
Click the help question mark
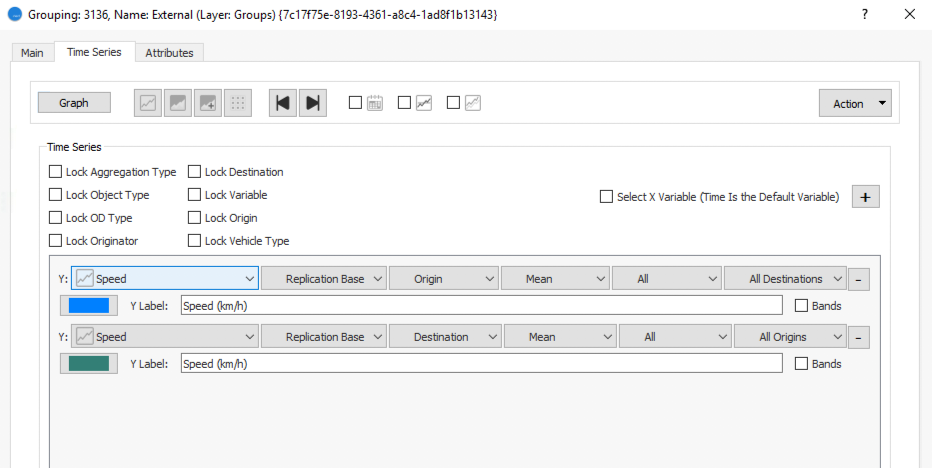(x=864, y=15)
